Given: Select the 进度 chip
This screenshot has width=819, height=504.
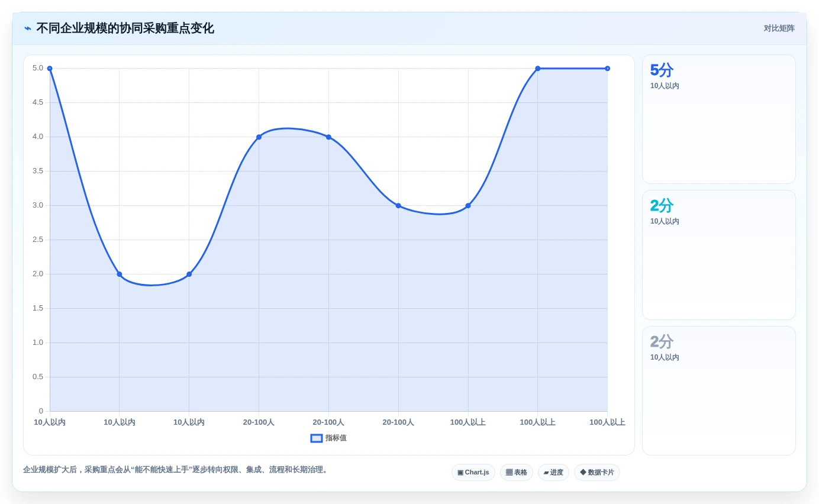Looking at the screenshot, I should click(553, 472).
